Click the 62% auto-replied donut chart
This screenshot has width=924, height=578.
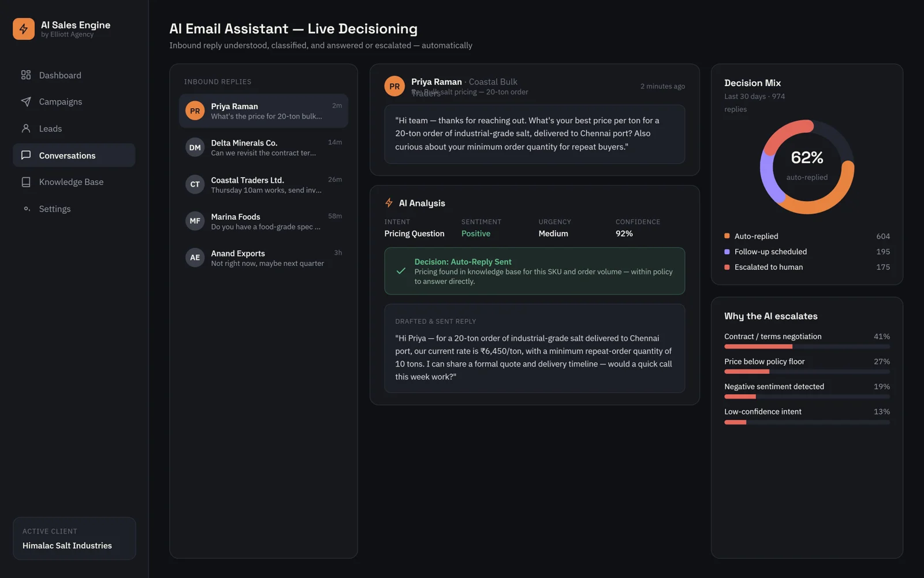[x=807, y=167]
